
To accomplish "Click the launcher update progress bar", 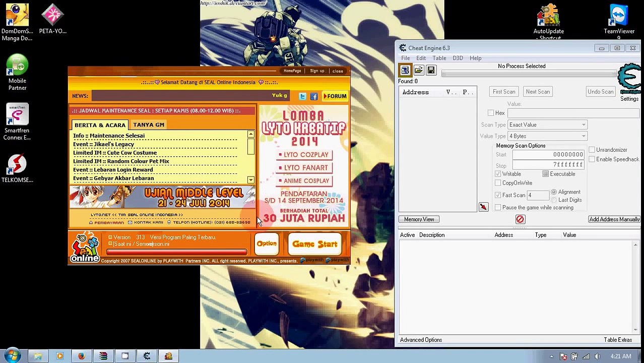I will click(x=177, y=252).
